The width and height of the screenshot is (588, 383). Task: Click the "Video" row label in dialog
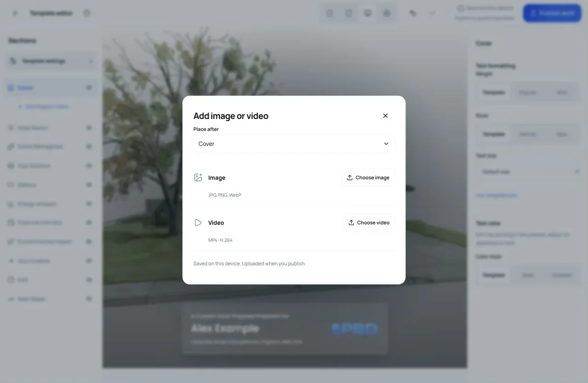[x=216, y=223]
